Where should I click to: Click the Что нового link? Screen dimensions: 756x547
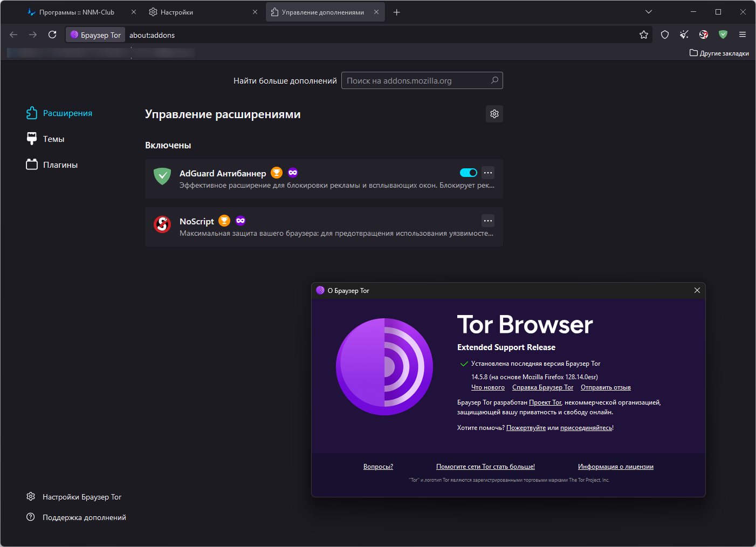click(x=488, y=387)
